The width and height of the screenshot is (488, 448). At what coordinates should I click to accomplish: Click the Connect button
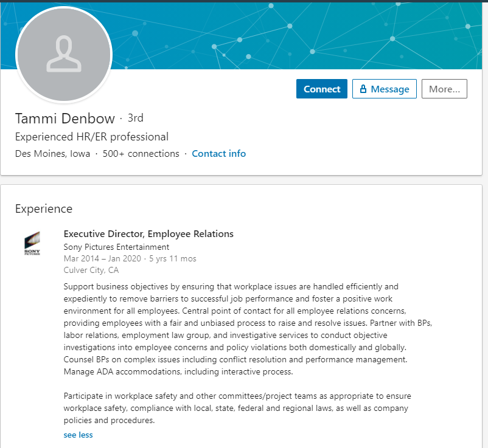pyautogui.click(x=321, y=89)
